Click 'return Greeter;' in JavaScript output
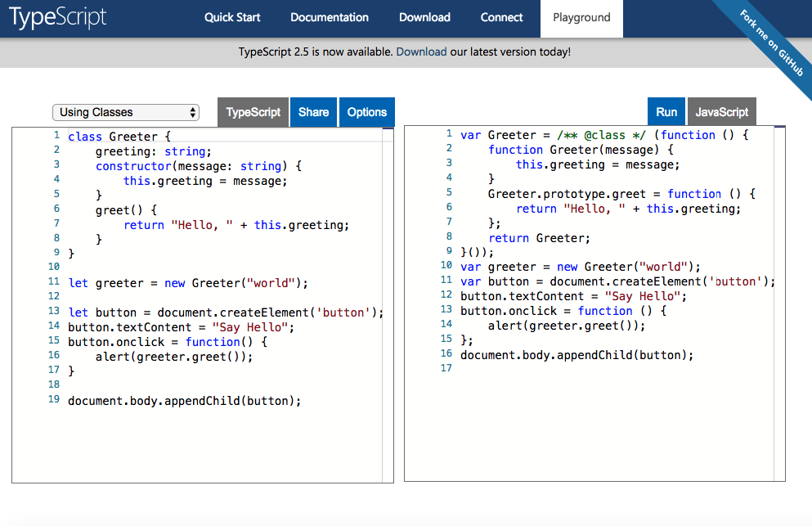The width and height of the screenshot is (812, 526). click(539, 238)
